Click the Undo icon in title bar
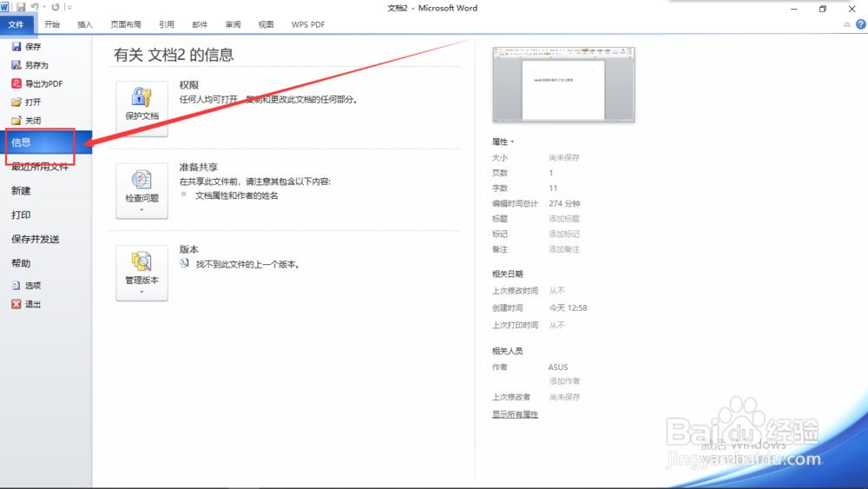Image resolution: width=868 pixels, height=489 pixels. coord(35,7)
